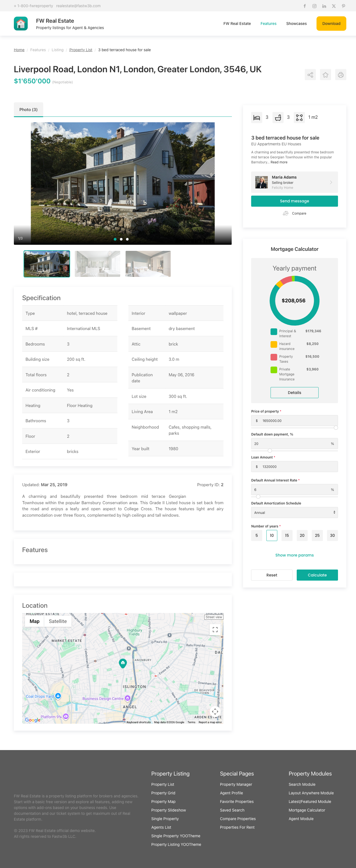Reset the mortgage calculator
356x868 pixels.
click(x=272, y=575)
